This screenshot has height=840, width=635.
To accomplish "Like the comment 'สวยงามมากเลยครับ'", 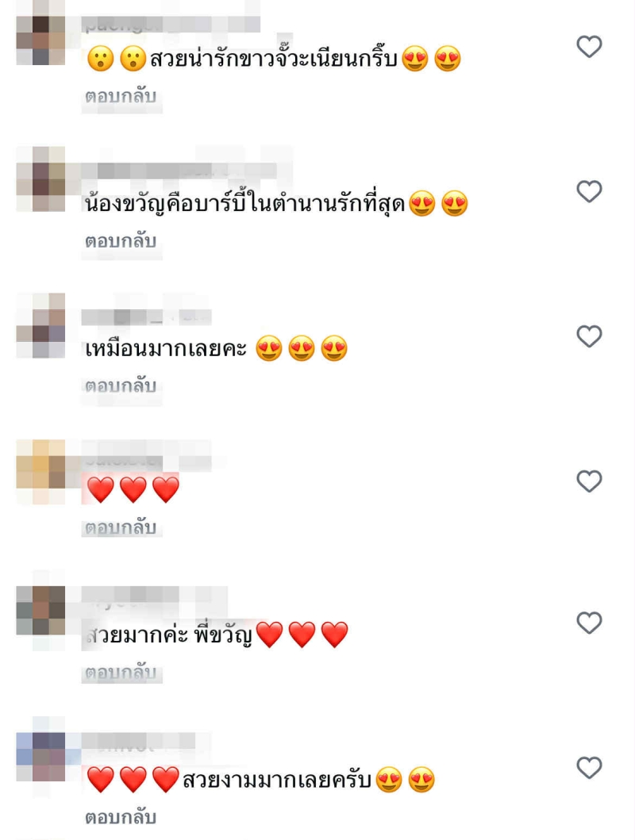I will click(589, 768).
